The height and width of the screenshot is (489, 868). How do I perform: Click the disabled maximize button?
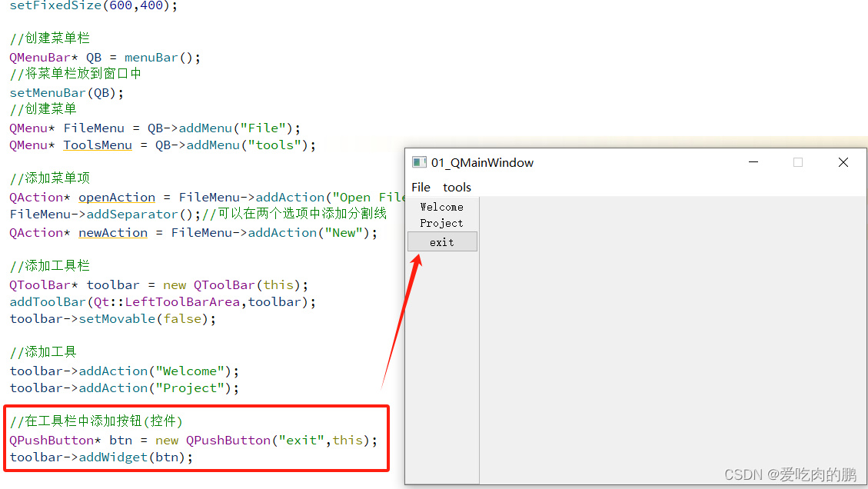click(x=798, y=162)
